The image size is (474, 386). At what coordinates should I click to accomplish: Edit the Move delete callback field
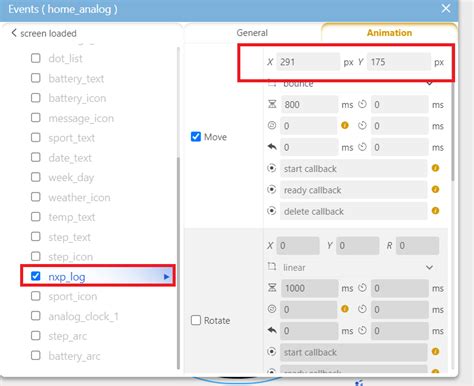(354, 211)
